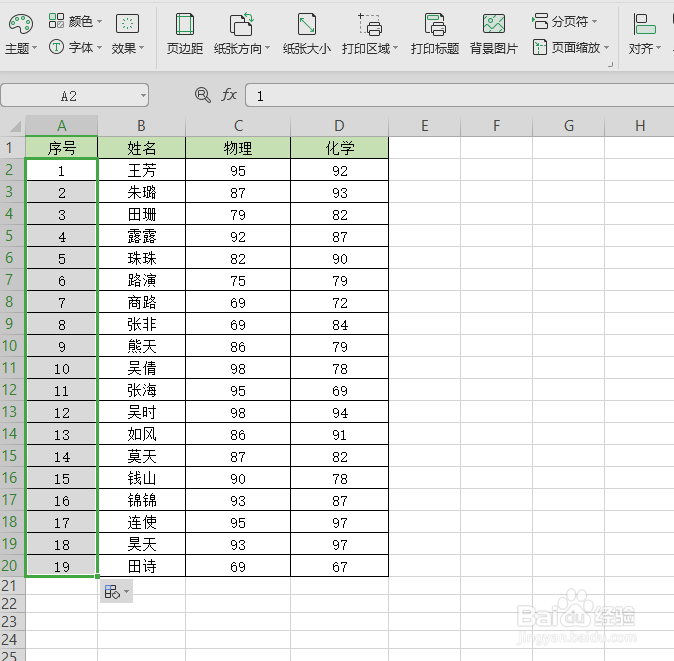
Task: Click name cell 露露
Action: coord(141,236)
